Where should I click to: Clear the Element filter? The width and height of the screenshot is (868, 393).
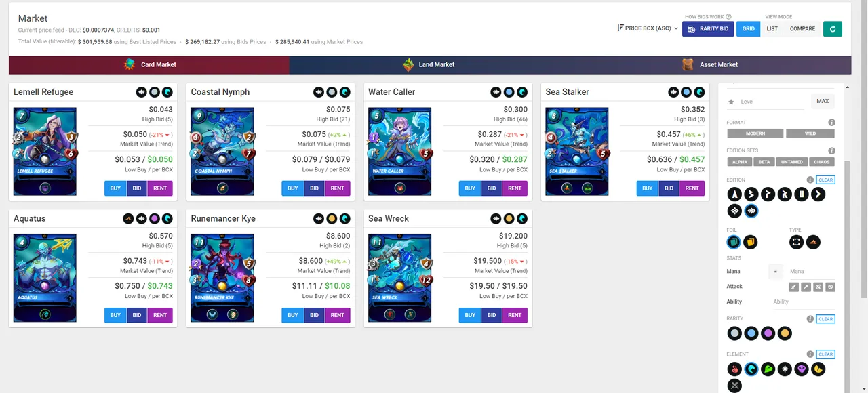(825, 354)
